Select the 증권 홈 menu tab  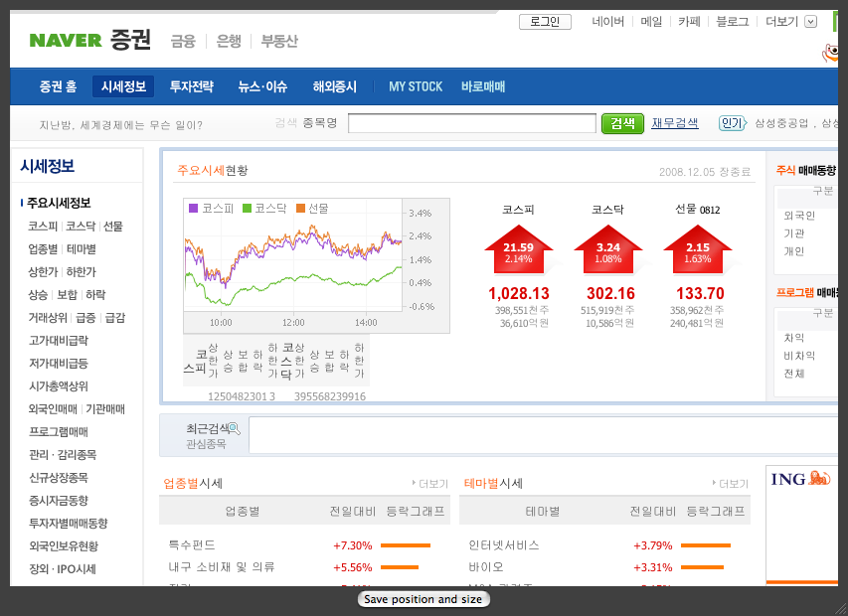point(58,86)
